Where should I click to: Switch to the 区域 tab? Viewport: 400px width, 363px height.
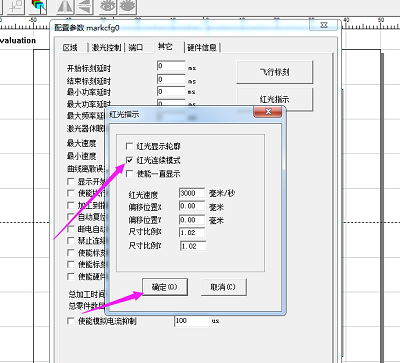70,48
